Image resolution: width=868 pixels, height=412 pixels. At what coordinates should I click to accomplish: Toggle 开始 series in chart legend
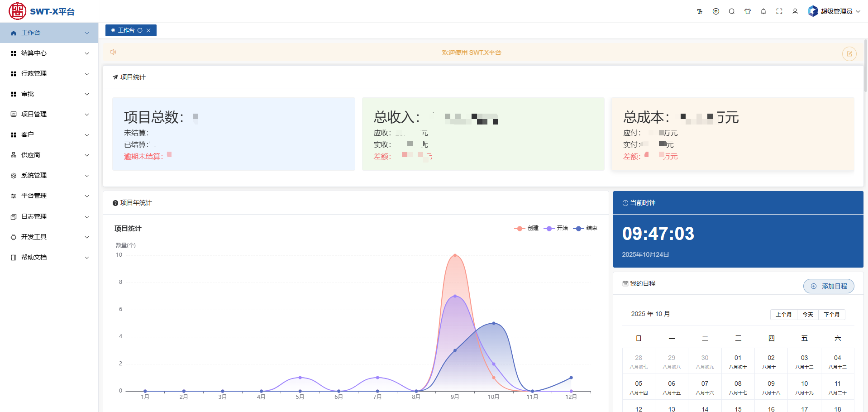coord(556,228)
